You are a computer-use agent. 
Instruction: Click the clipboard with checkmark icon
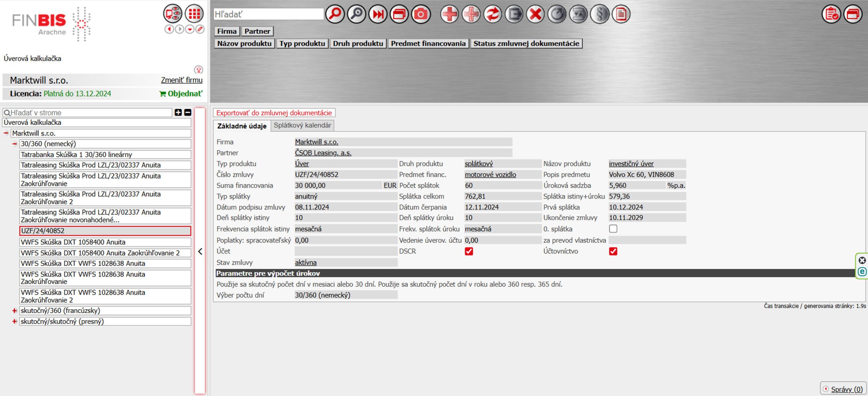pyautogui.click(x=831, y=14)
